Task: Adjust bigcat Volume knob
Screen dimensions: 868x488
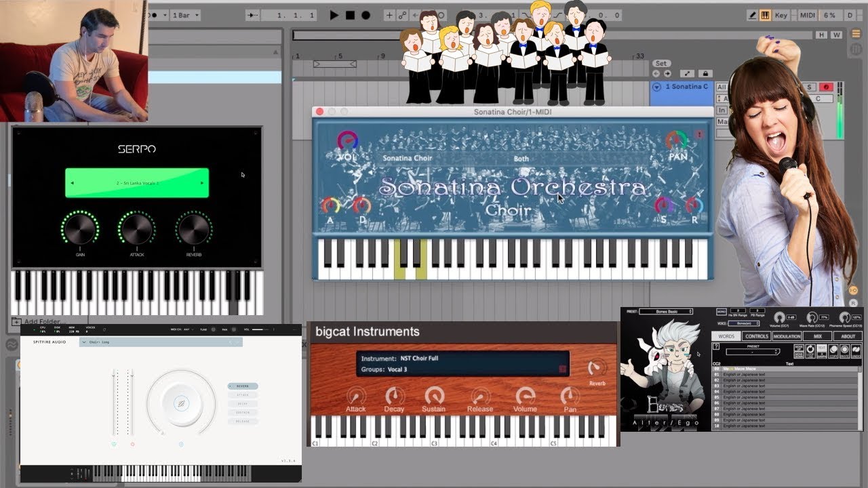Action: click(525, 396)
